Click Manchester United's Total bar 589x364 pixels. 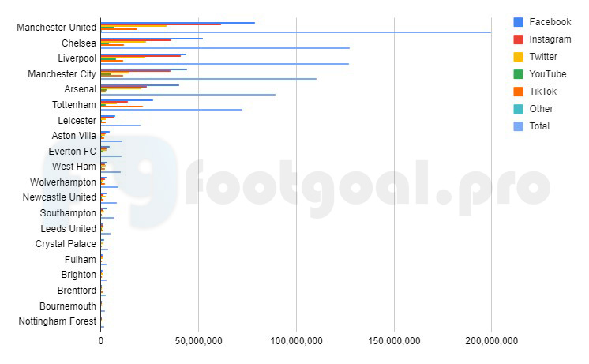(x=296, y=32)
